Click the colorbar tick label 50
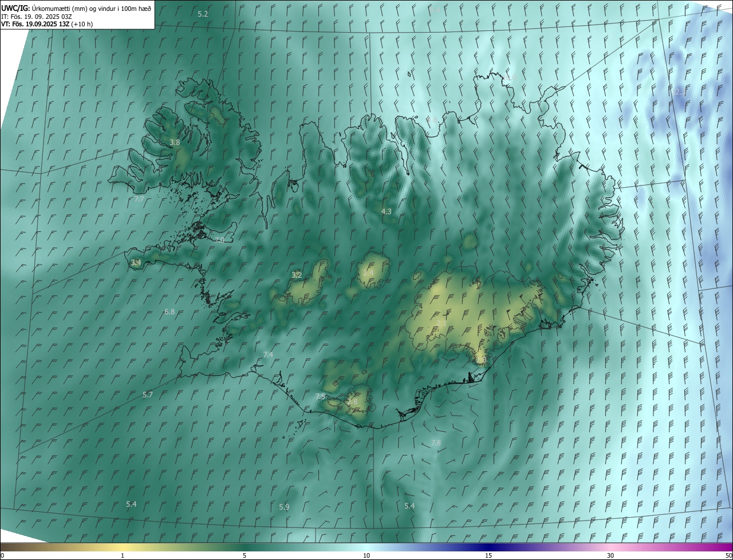This screenshot has height=560, width=733. tap(728, 555)
